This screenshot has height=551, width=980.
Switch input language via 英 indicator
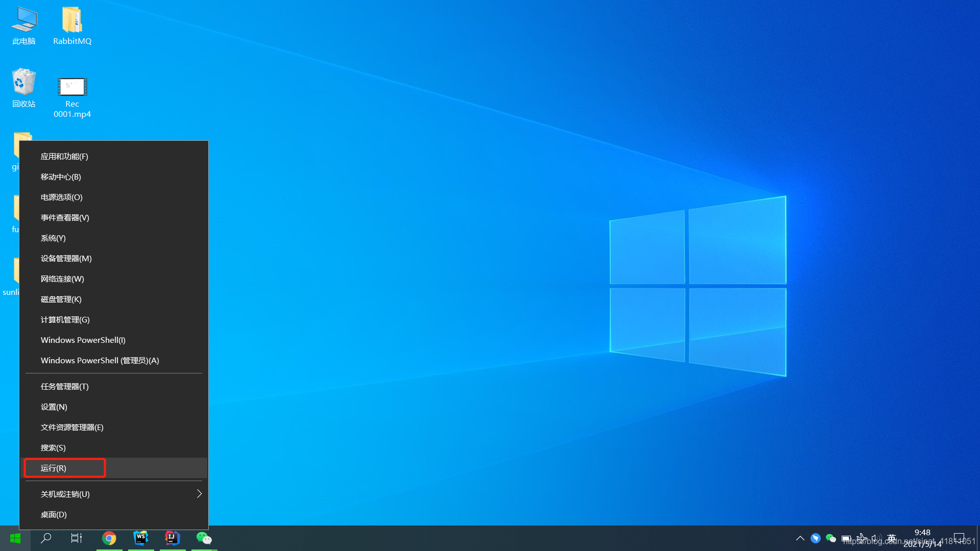click(892, 538)
